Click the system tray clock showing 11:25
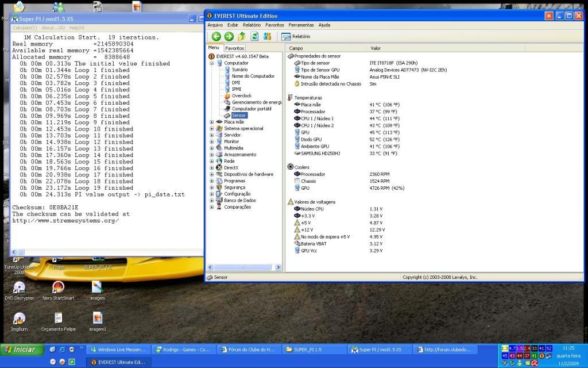The height and width of the screenshot is (368, 588). click(x=568, y=348)
